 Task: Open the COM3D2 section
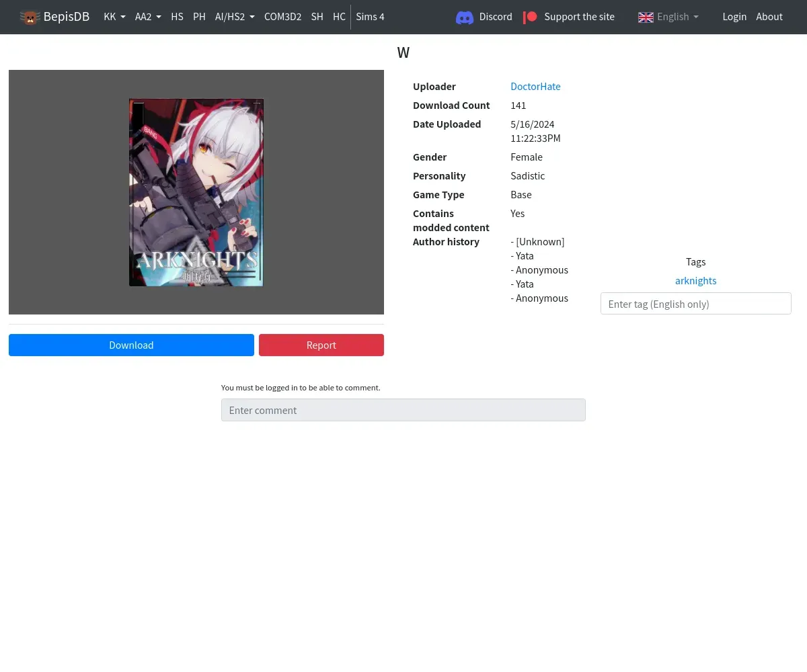pos(282,17)
